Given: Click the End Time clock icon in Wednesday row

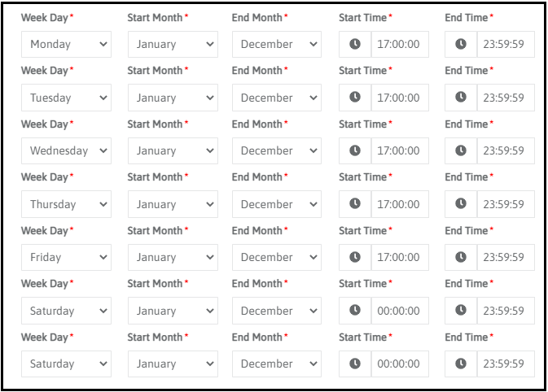Looking at the screenshot, I should tap(461, 150).
